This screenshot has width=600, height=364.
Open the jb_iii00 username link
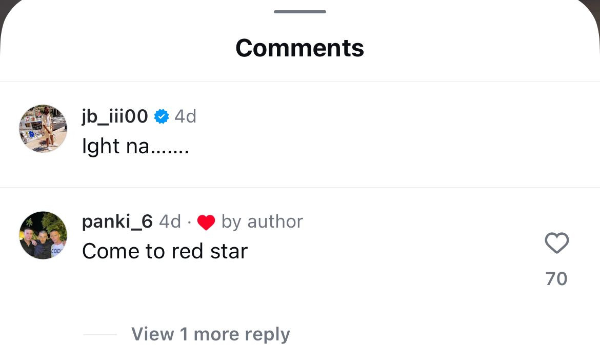[x=115, y=117]
